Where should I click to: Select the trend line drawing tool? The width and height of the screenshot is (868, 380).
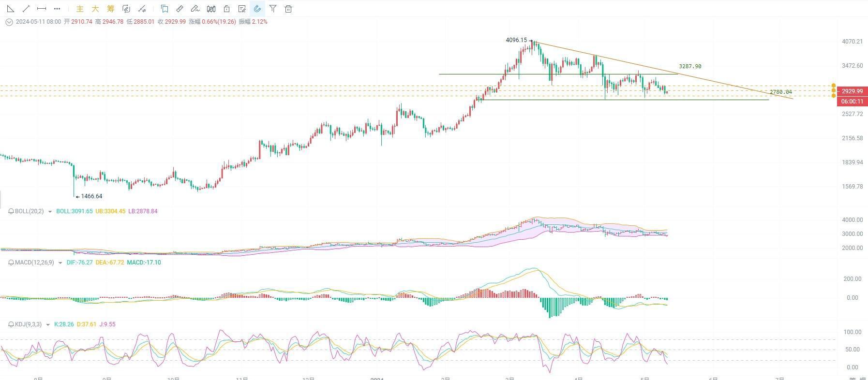[x=26, y=9]
